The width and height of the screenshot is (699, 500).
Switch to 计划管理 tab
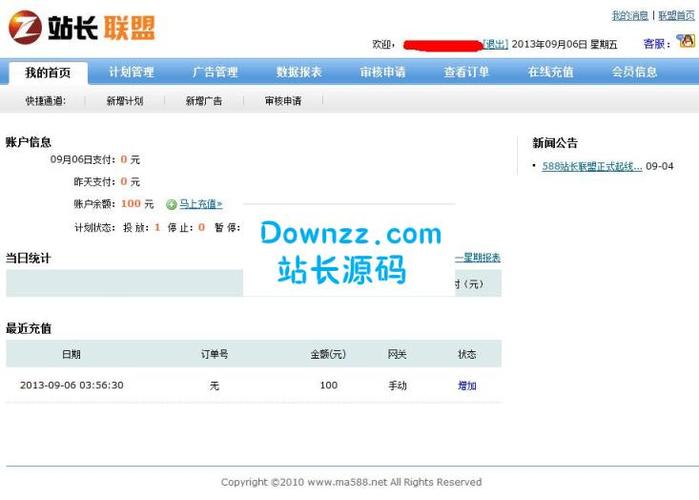[x=132, y=72]
